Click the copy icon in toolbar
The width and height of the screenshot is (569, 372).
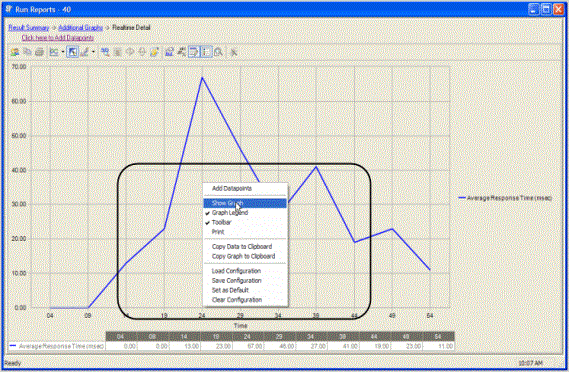(x=27, y=52)
